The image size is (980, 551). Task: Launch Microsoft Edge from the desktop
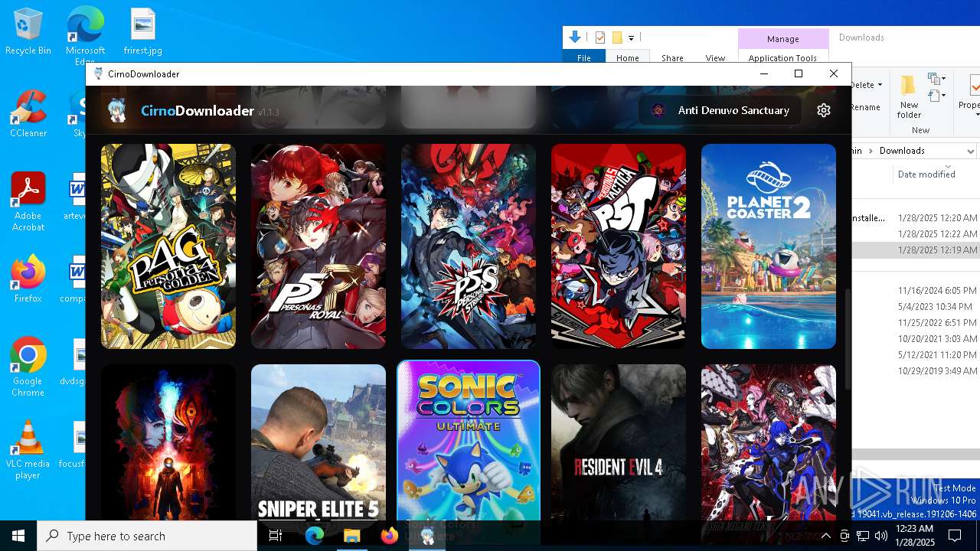(x=85, y=35)
